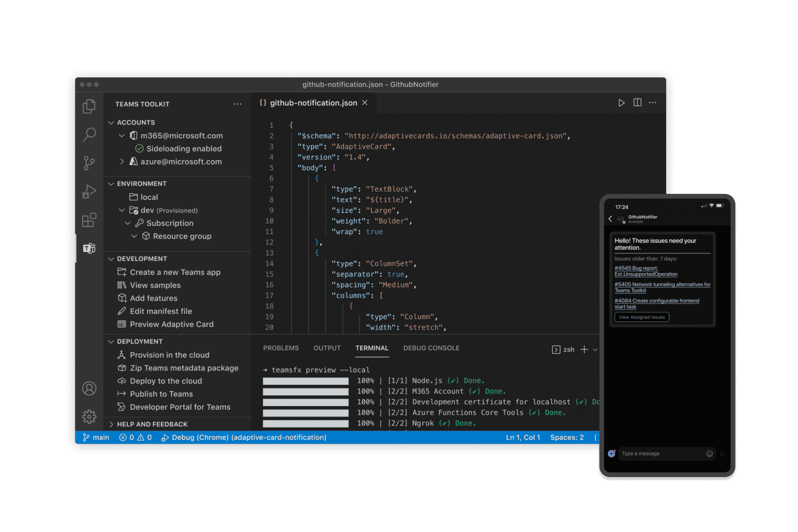Click the main branch status bar item
The height and width of the screenshot is (532, 798).
click(x=96, y=437)
